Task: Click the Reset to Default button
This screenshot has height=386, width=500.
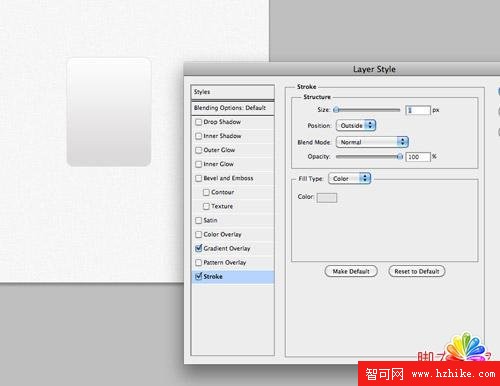Action: coord(417,271)
